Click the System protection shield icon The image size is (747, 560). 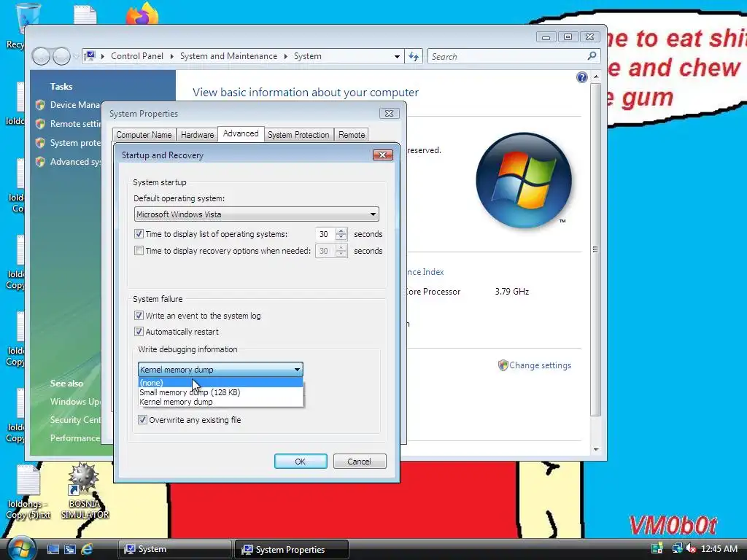tap(41, 143)
